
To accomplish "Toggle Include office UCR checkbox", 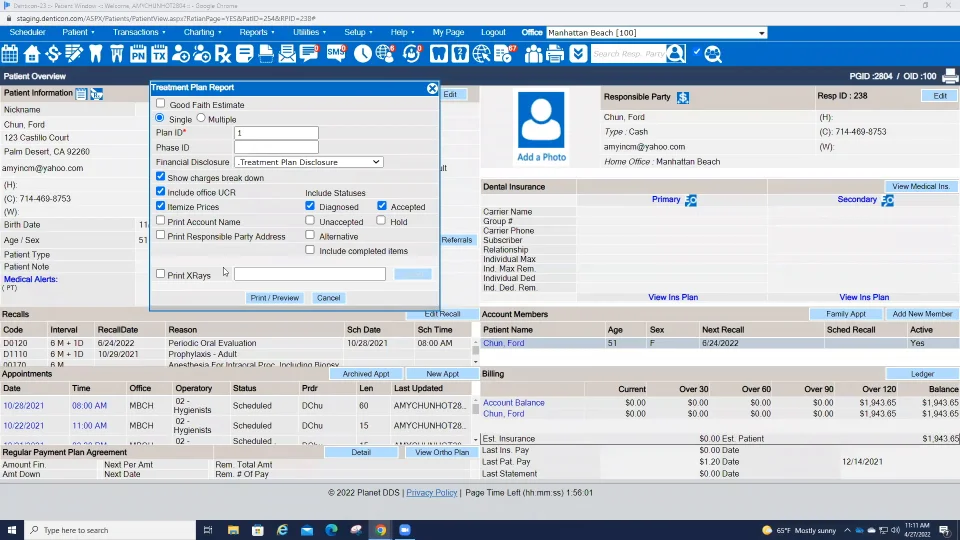I will point(160,191).
